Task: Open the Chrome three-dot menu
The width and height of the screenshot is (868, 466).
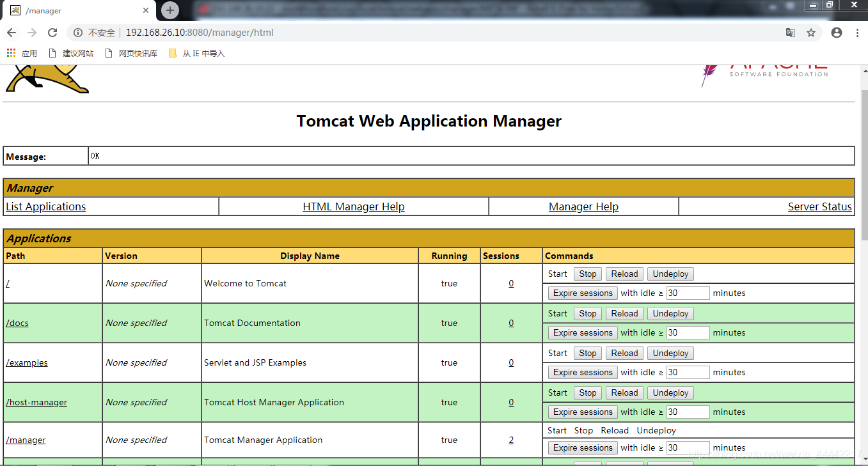Action: point(857,33)
